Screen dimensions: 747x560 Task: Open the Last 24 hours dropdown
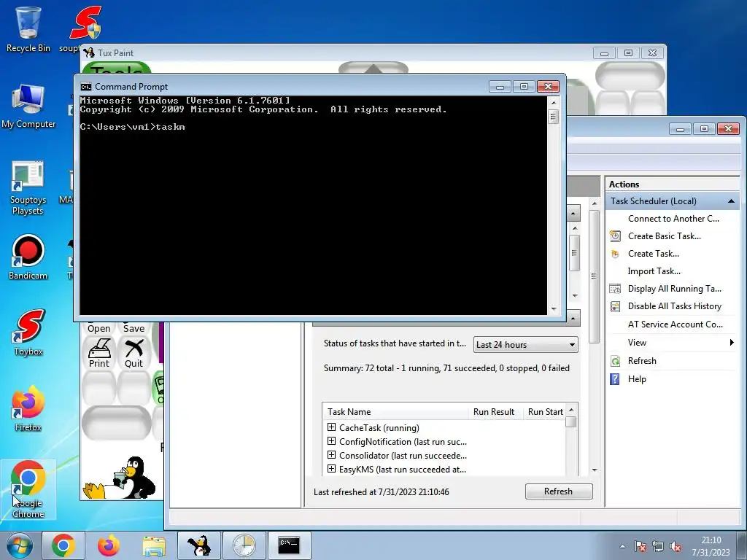point(525,344)
